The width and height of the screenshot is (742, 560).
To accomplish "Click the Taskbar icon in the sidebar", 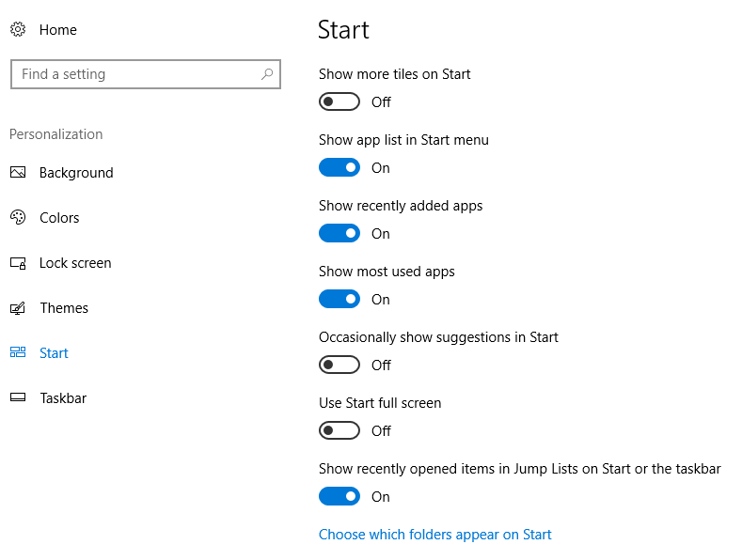I will point(18,397).
